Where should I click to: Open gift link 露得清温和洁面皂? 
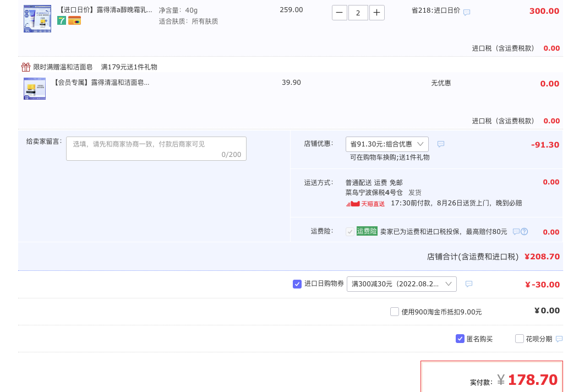[101, 83]
